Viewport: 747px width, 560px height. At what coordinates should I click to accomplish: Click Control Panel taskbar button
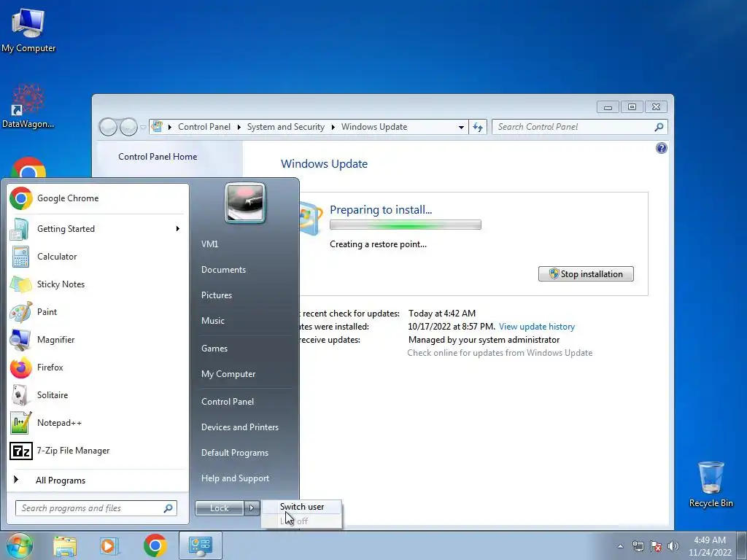click(x=200, y=545)
